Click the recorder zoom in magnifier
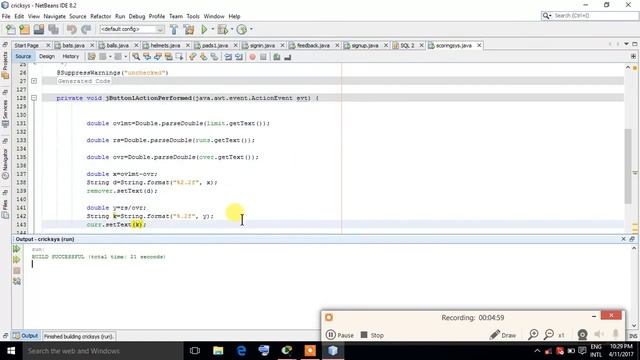 click(533, 335)
